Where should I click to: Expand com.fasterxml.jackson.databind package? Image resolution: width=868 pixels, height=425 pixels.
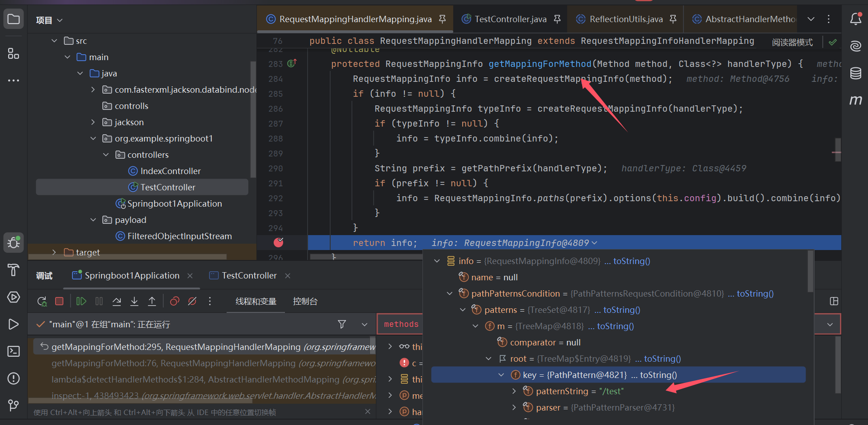tap(93, 90)
